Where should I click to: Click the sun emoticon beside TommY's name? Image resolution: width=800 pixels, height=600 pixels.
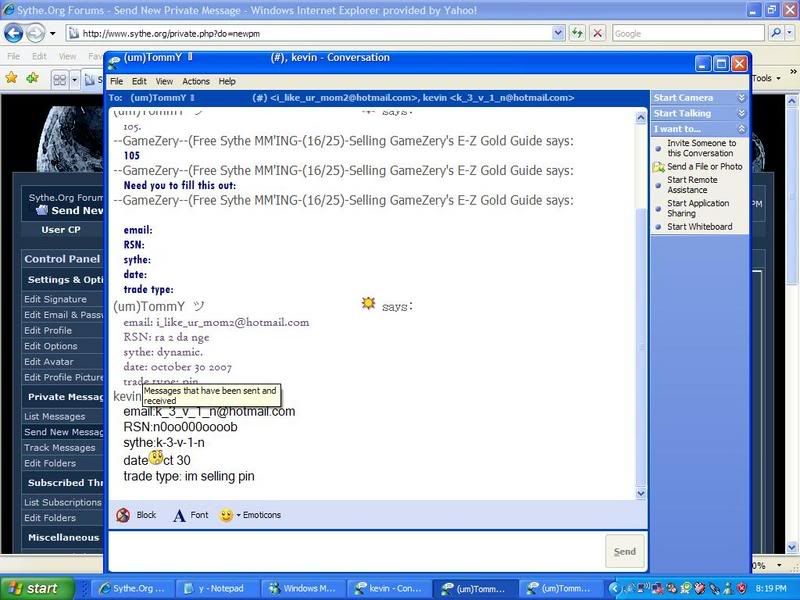click(368, 304)
